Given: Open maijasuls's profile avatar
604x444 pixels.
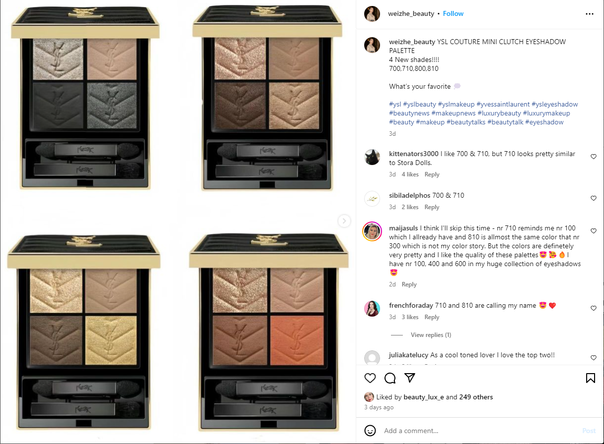Looking at the screenshot, I should click(x=372, y=231).
